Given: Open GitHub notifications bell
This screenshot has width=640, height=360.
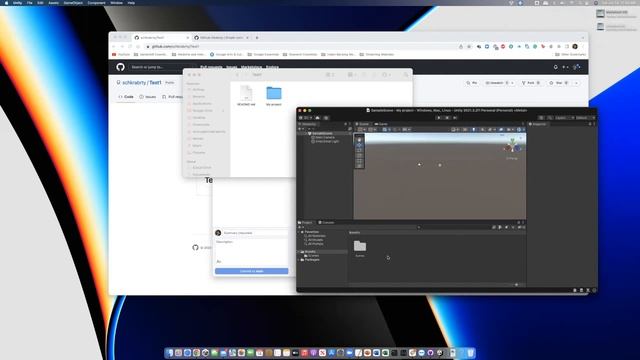Looking at the screenshot, I should click(x=556, y=67).
